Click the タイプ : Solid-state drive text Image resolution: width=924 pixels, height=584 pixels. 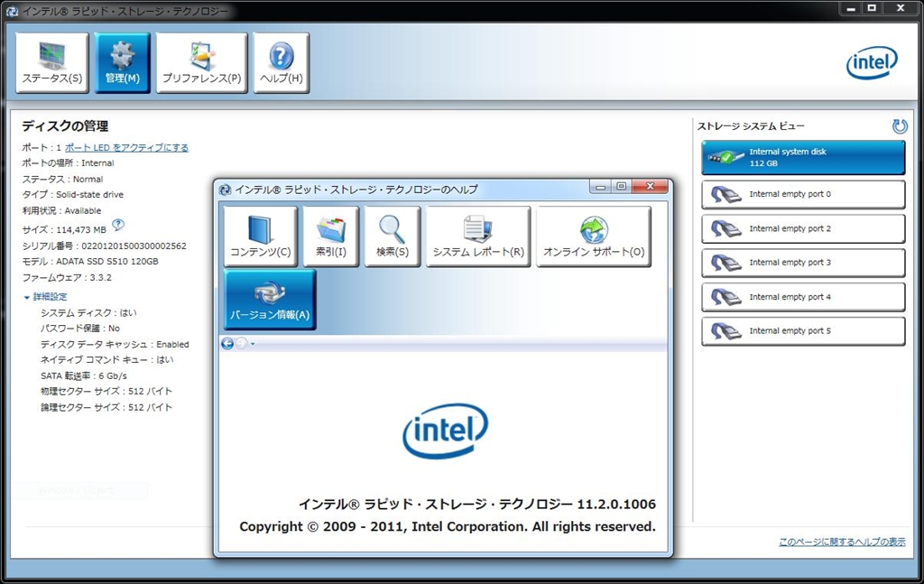(72, 194)
